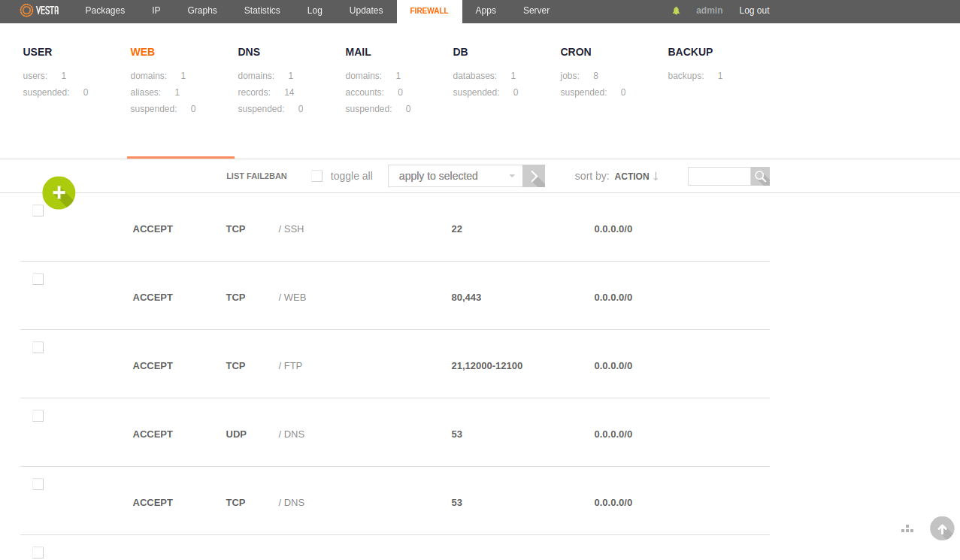Tick the checkbox for the WEB rule

(x=38, y=279)
